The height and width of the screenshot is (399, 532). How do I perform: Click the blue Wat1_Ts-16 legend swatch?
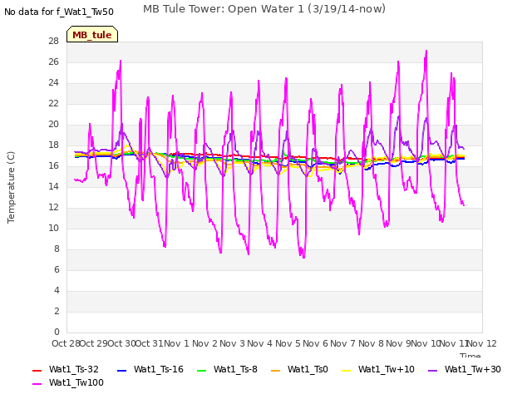[x=121, y=370]
